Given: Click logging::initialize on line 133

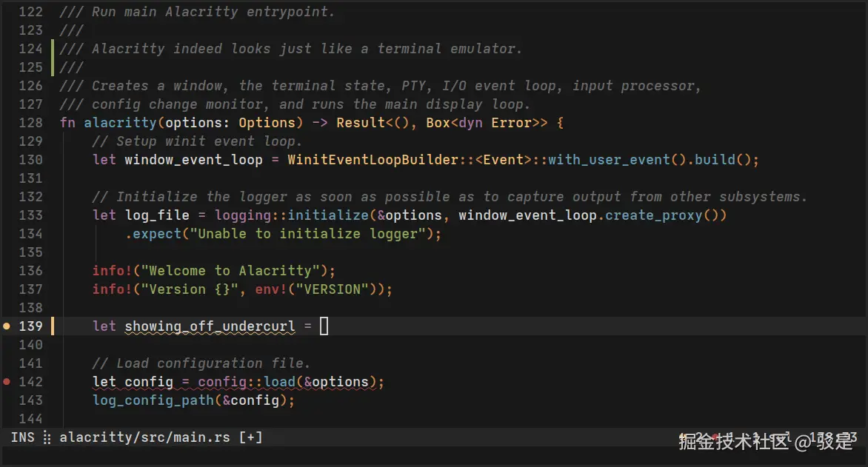Looking at the screenshot, I should pos(292,215).
